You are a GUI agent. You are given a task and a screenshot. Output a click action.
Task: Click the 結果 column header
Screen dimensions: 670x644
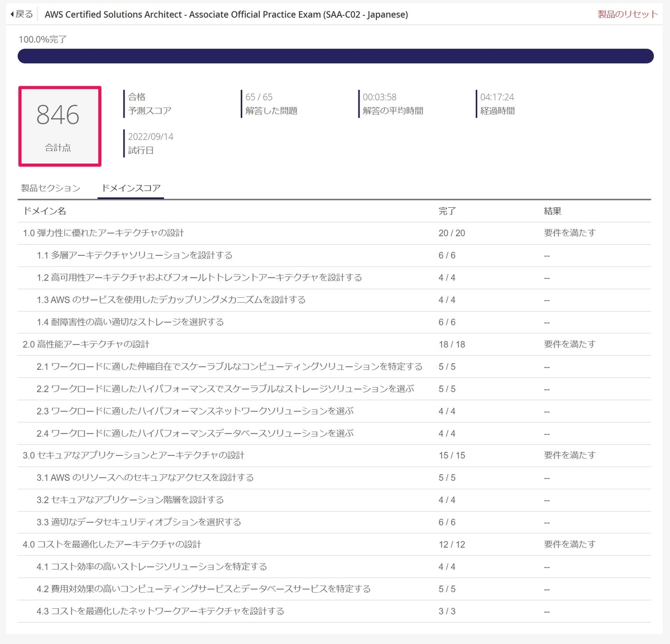[553, 211]
